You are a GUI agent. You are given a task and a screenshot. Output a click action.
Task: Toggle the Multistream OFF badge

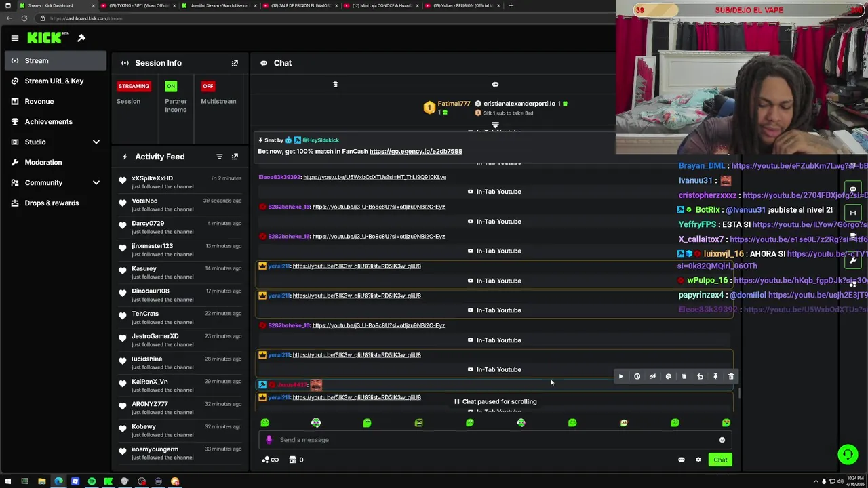pos(208,86)
